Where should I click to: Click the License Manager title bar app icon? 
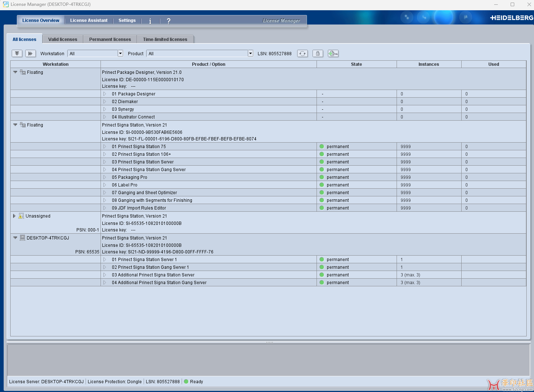pyautogui.click(x=6, y=4)
